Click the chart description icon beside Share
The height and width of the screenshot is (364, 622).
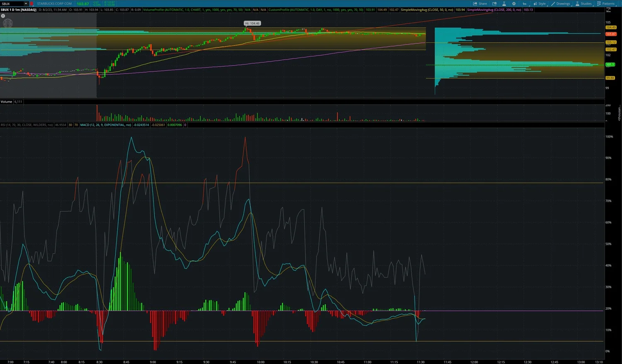click(494, 3)
